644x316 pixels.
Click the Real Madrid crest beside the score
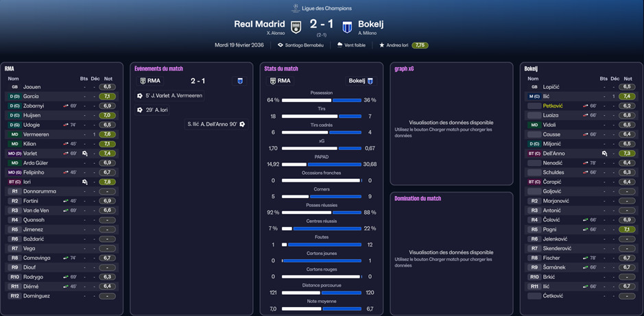coord(296,27)
